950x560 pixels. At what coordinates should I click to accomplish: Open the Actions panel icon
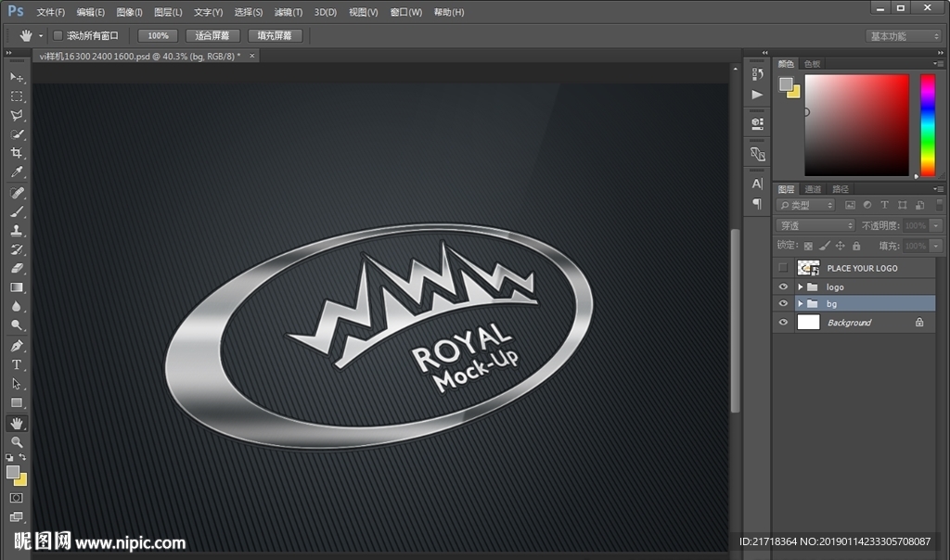coord(757,95)
